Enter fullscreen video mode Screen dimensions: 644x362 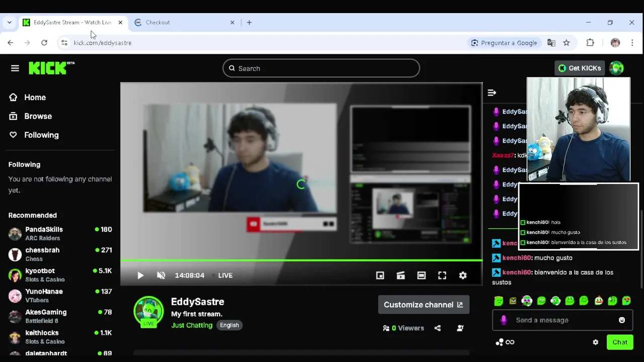pos(442,276)
